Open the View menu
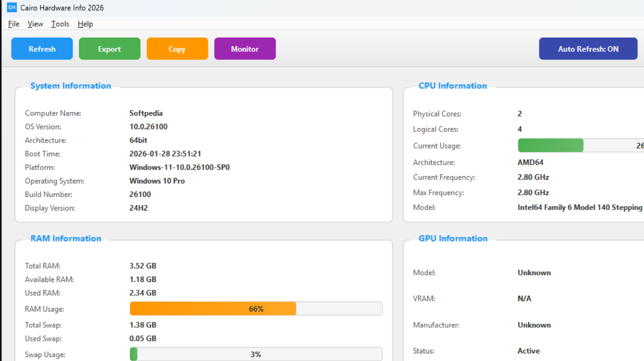 pyautogui.click(x=35, y=24)
